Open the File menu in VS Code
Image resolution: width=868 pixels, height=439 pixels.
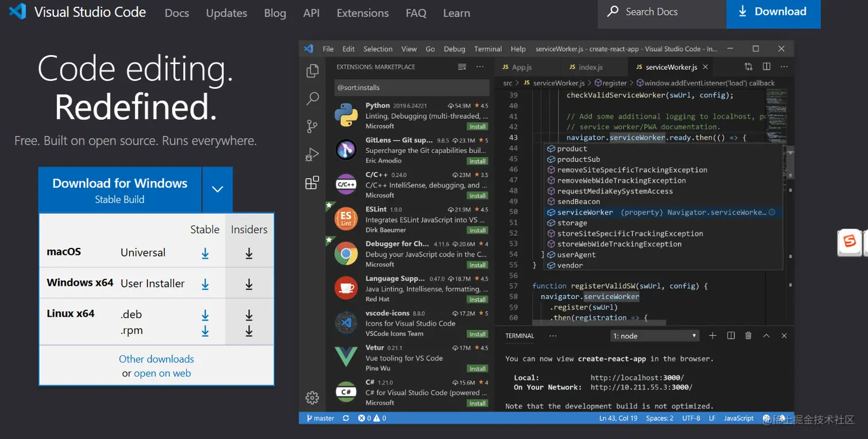[x=328, y=49]
